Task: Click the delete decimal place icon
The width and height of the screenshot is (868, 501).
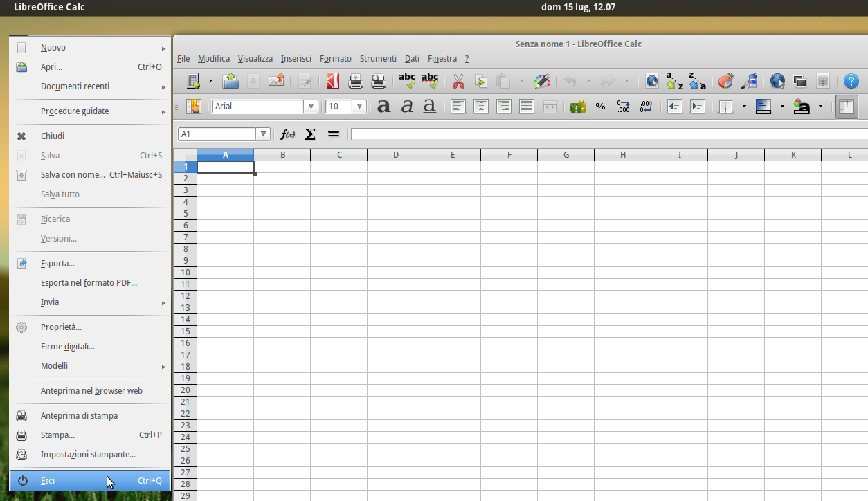Action: 646,107
